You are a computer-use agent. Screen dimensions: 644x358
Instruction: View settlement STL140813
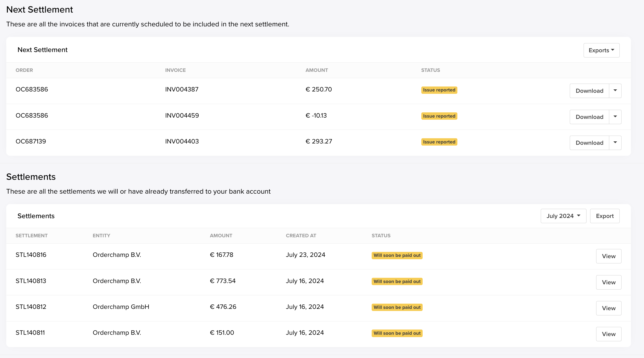[608, 282]
